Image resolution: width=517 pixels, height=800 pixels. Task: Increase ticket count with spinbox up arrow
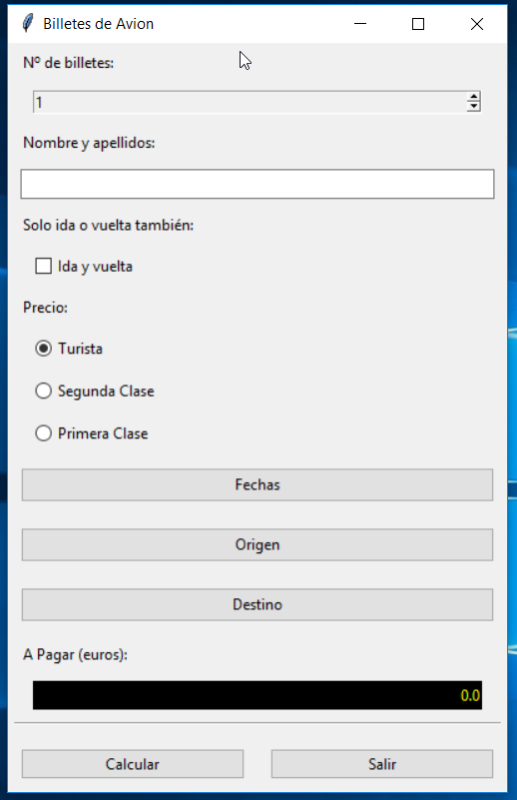(x=474, y=97)
